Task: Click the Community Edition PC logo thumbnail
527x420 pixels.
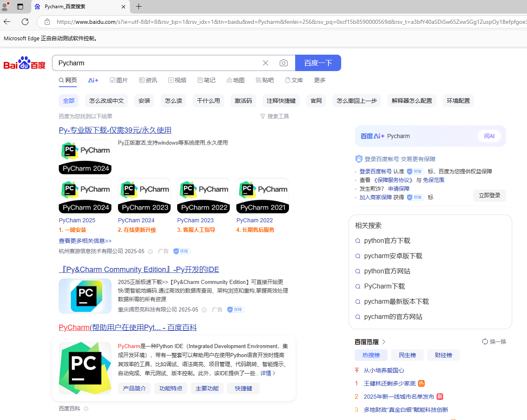Action: pyautogui.click(x=85, y=296)
